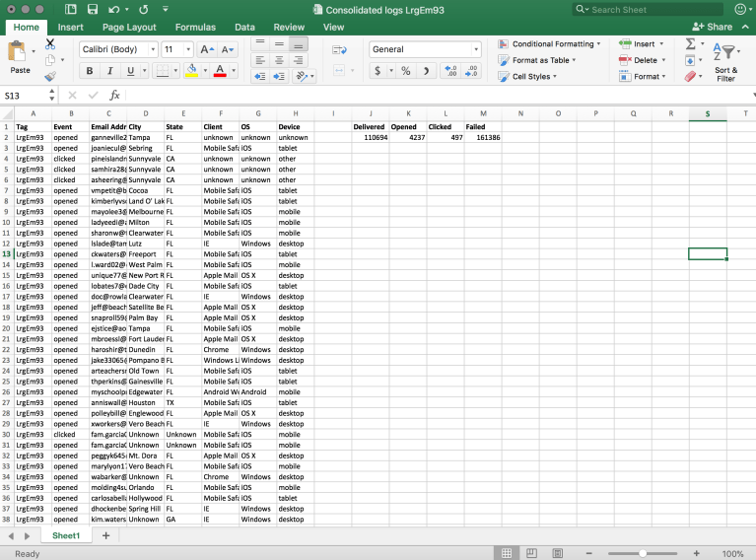
Task: Toggle top vertical alignment
Action: (x=260, y=44)
